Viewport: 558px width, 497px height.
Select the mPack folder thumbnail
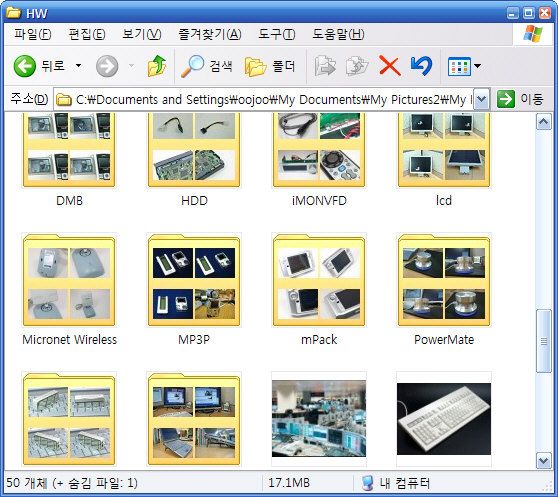[319, 280]
